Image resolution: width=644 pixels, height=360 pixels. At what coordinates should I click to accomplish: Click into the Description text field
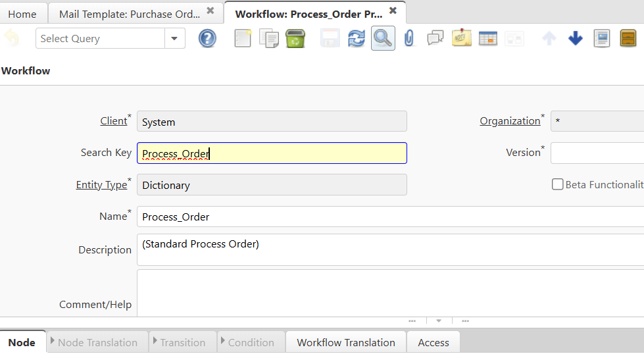(x=388, y=250)
